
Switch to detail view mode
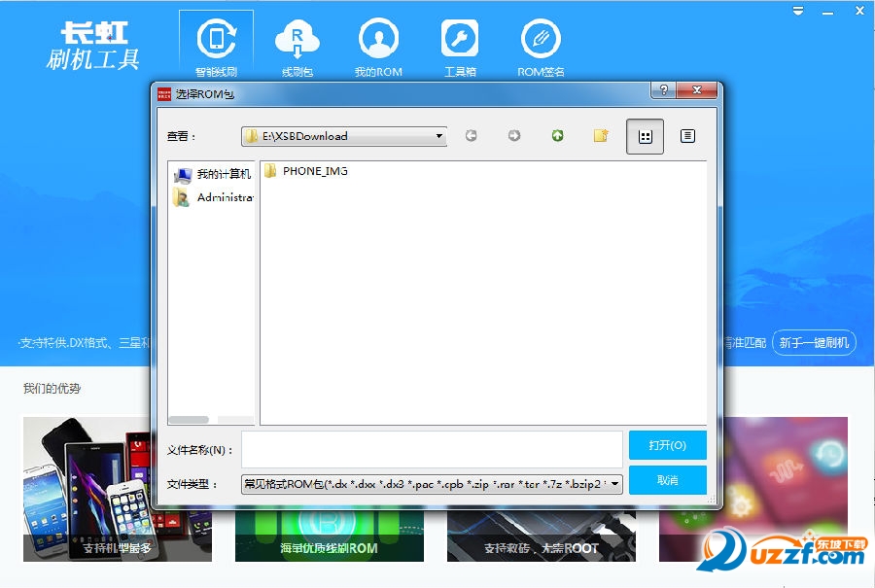coord(687,136)
